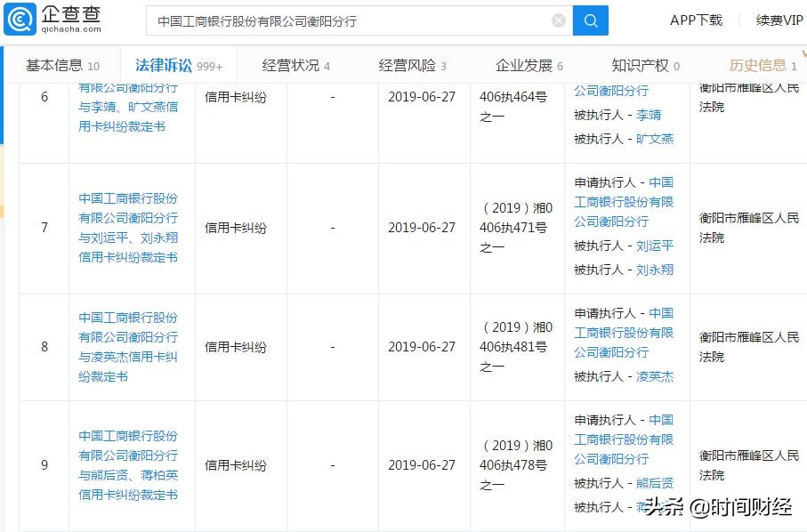Clear the search box using the X icon
This screenshot has width=807, height=532.
[x=558, y=20]
